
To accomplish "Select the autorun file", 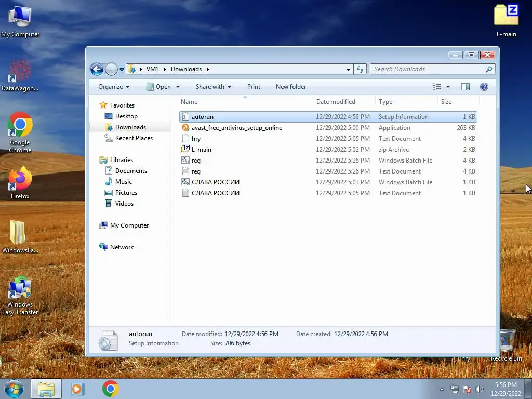I will (328, 117).
